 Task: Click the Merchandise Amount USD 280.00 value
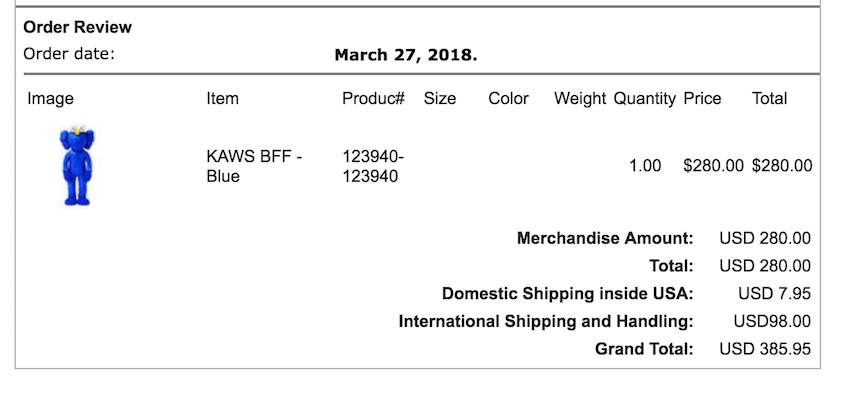coord(765,239)
